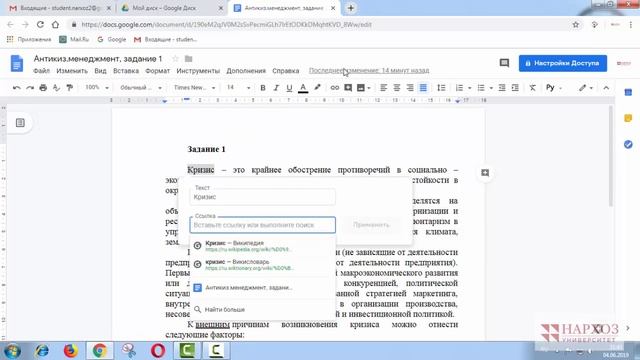
Task: Open the font size 14 dropdown
Action: pos(238,88)
